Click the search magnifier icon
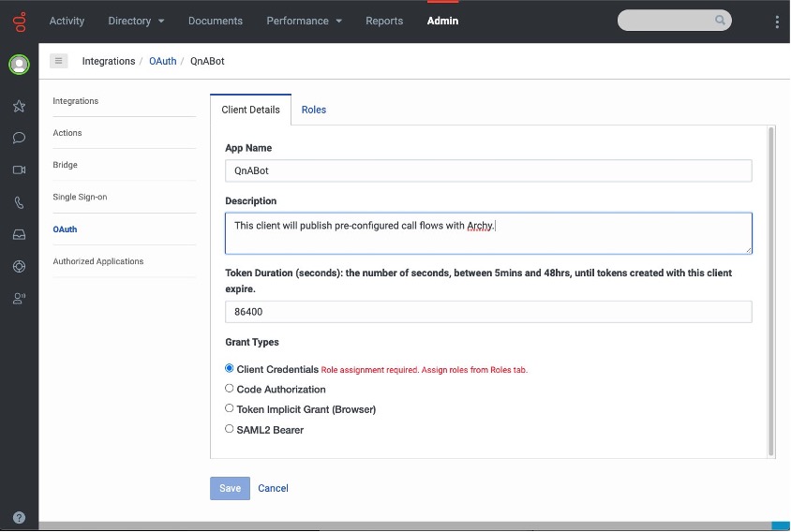Viewport: 791px width, 532px height. pos(720,21)
